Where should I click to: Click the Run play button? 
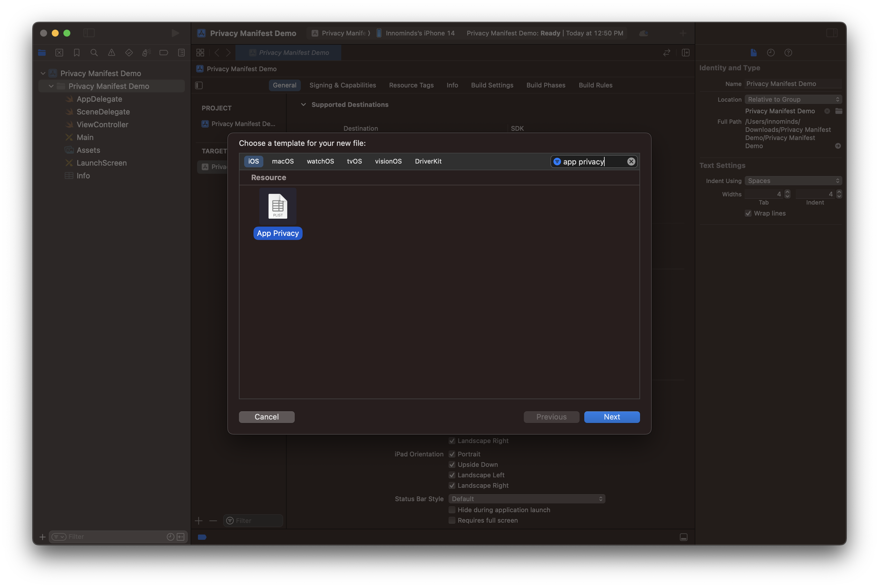[x=175, y=33]
